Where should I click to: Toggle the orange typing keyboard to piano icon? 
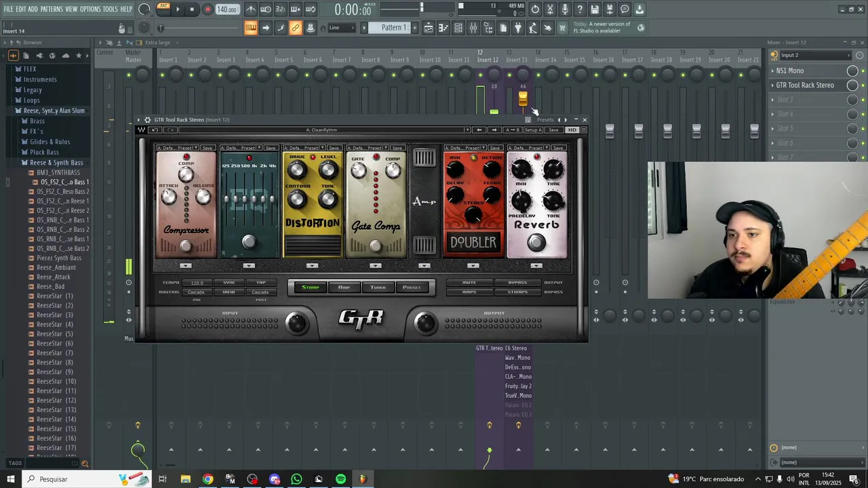point(251,28)
